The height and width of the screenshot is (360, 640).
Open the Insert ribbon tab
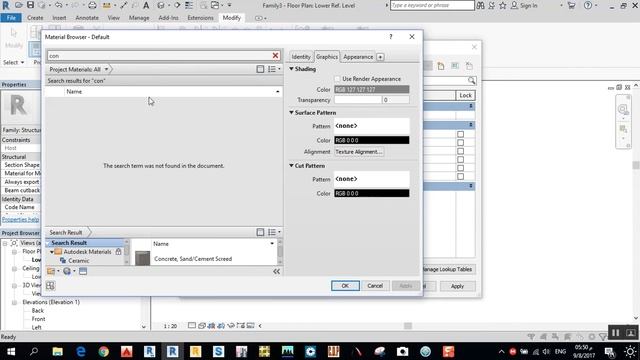[x=59, y=18]
